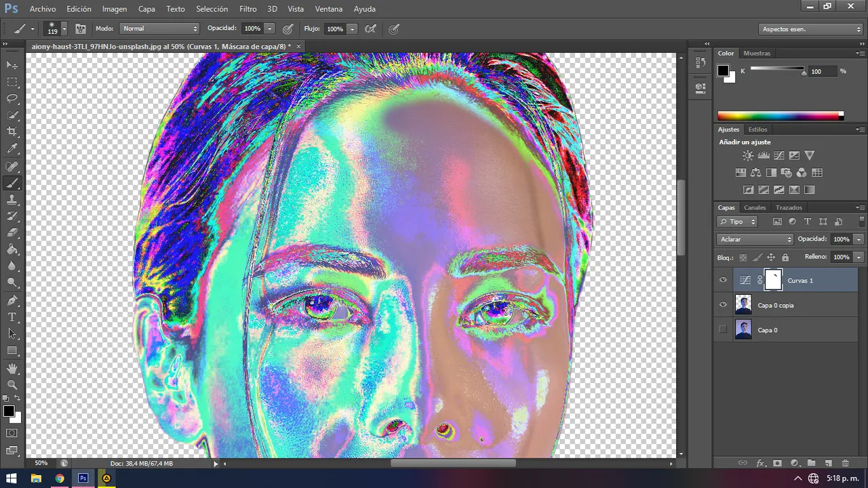This screenshot has height=488, width=868.
Task: Swap foreground and background colors
Action: point(18,398)
